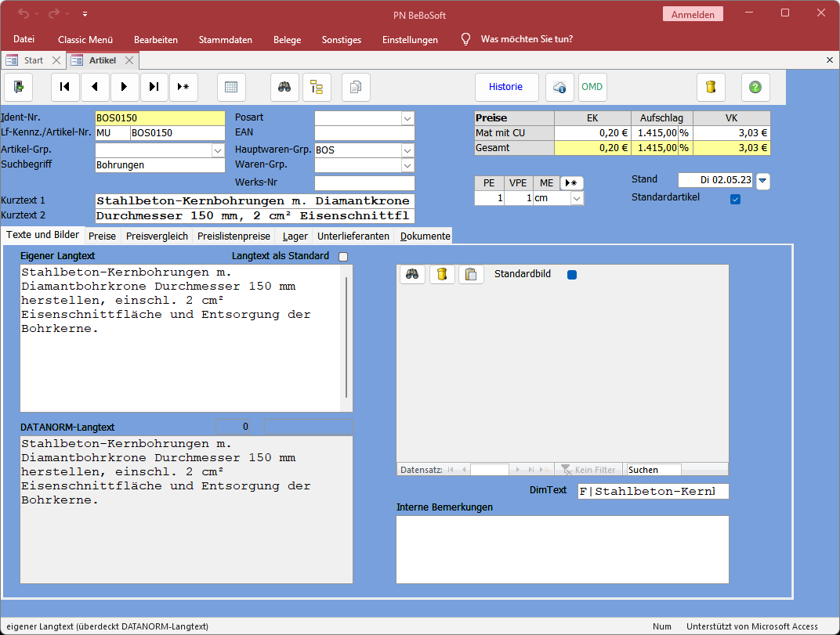Click the exit door icon in toolbar
This screenshot has width=840, height=635.
[19, 87]
